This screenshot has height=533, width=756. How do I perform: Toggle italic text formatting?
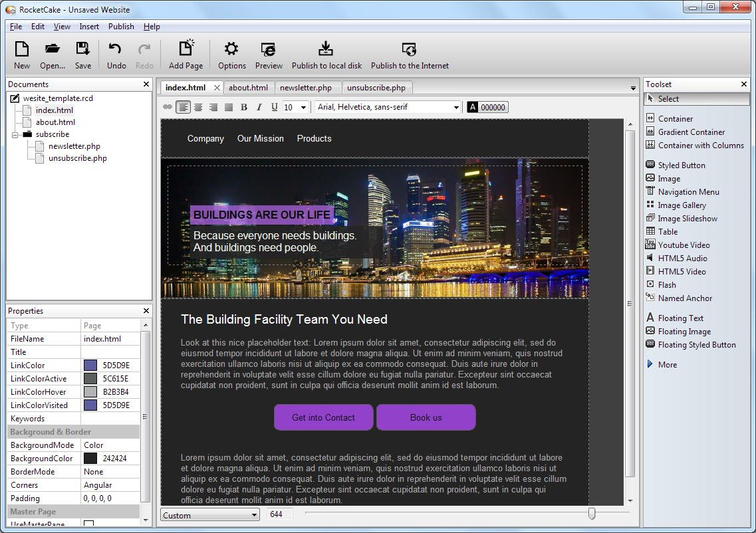coord(259,106)
